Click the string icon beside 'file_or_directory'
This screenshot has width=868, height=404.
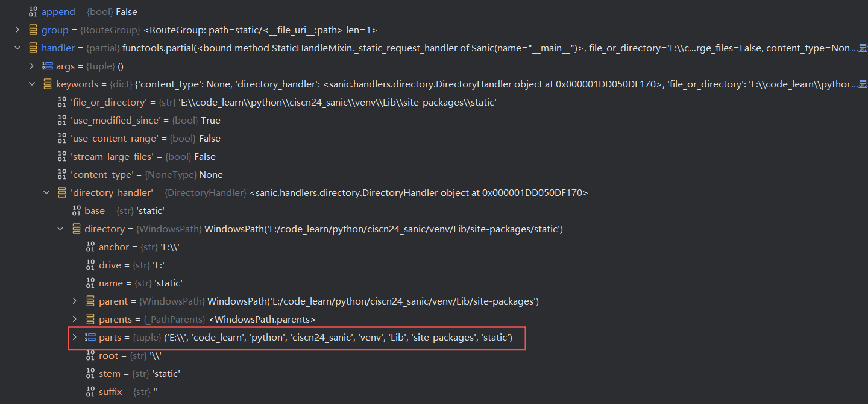click(x=62, y=103)
